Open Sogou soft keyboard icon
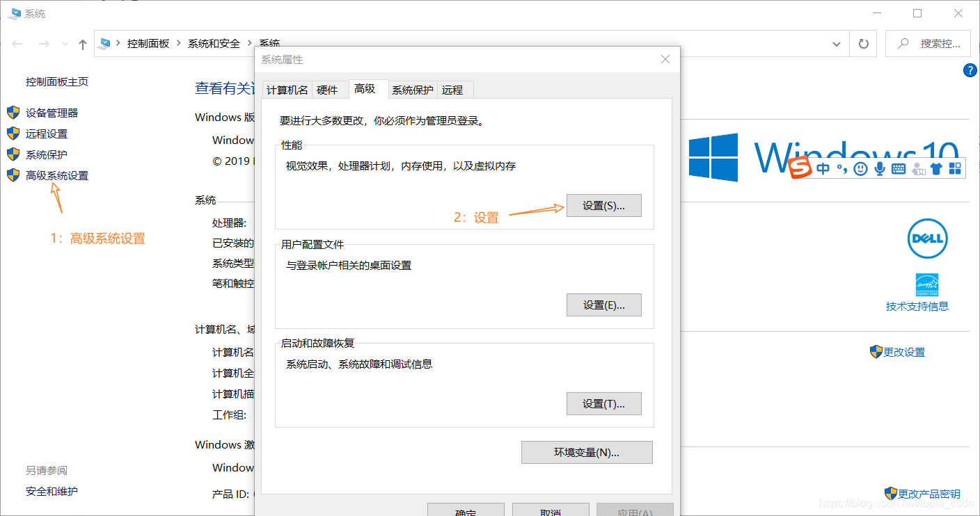Screen dimensions: 980x516 tap(899, 168)
